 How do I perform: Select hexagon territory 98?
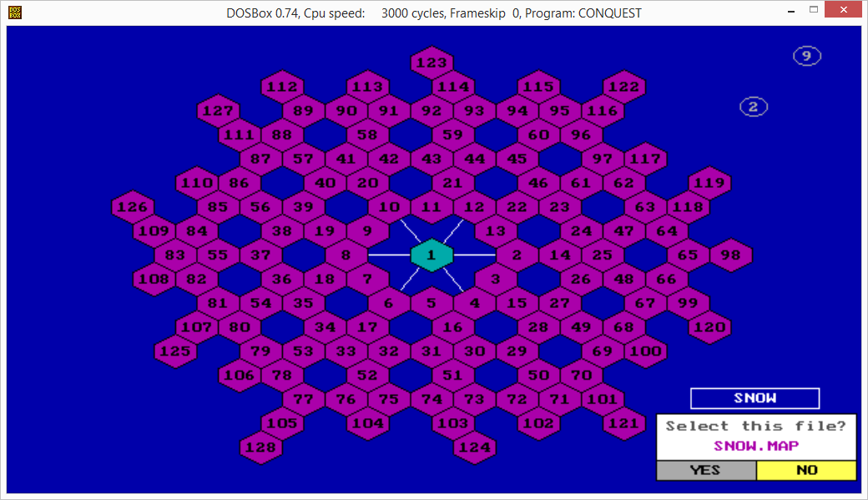click(731, 255)
